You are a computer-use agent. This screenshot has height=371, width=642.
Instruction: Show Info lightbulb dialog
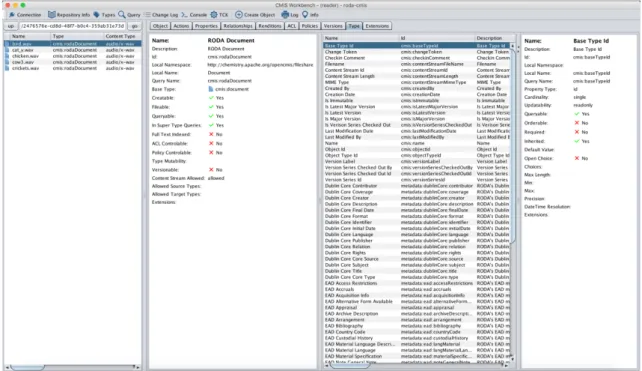click(x=305, y=15)
